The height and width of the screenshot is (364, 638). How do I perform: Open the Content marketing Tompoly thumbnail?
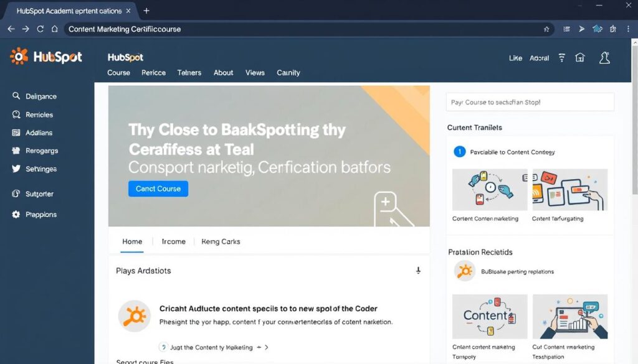(490, 317)
